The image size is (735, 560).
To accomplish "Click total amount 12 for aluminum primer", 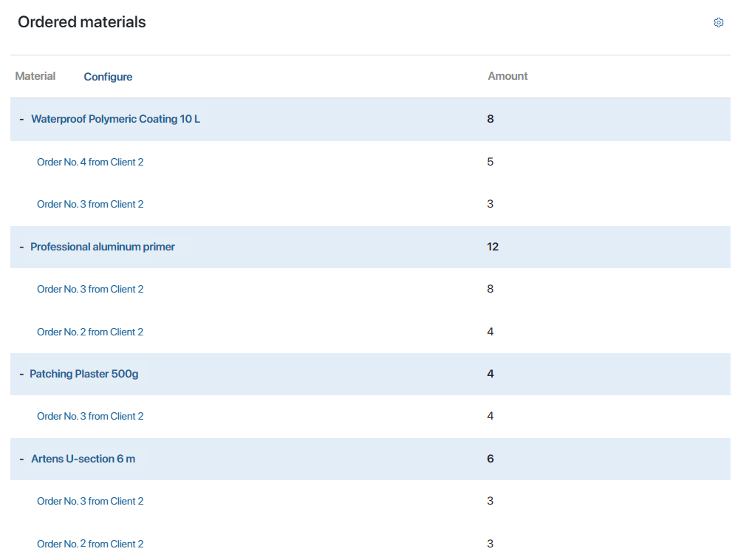I will click(493, 247).
